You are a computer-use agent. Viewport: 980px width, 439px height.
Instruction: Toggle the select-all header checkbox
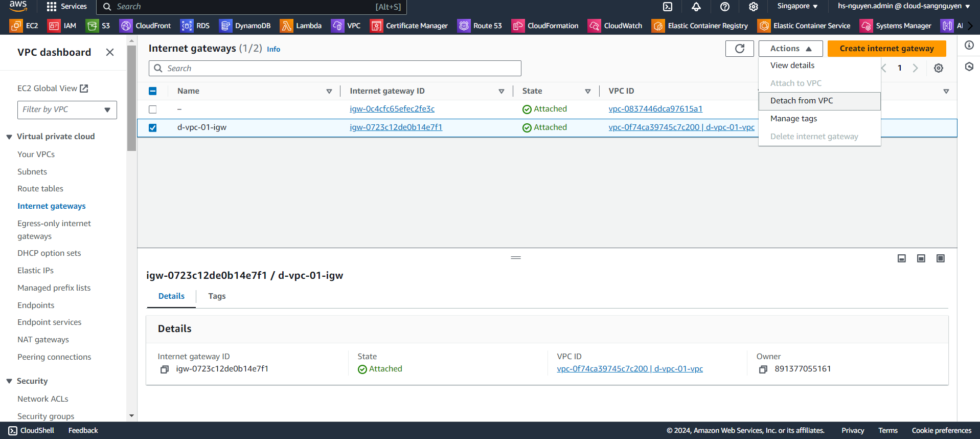[153, 91]
